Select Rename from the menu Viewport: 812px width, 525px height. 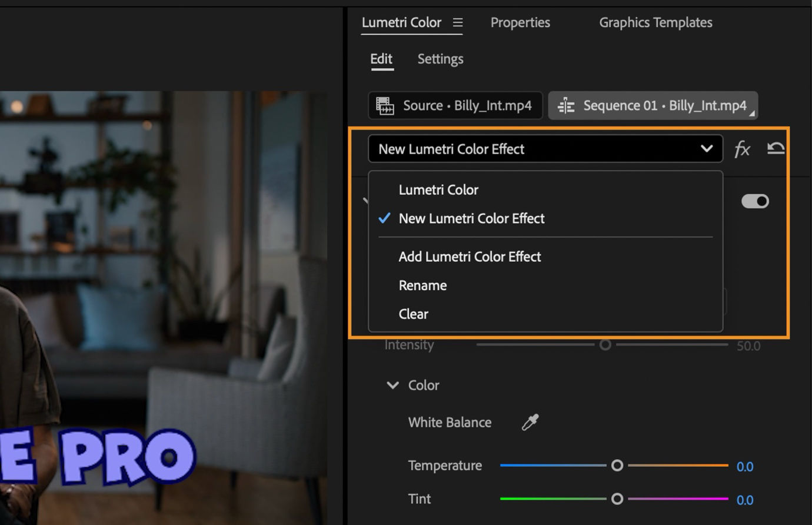coord(422,285)
